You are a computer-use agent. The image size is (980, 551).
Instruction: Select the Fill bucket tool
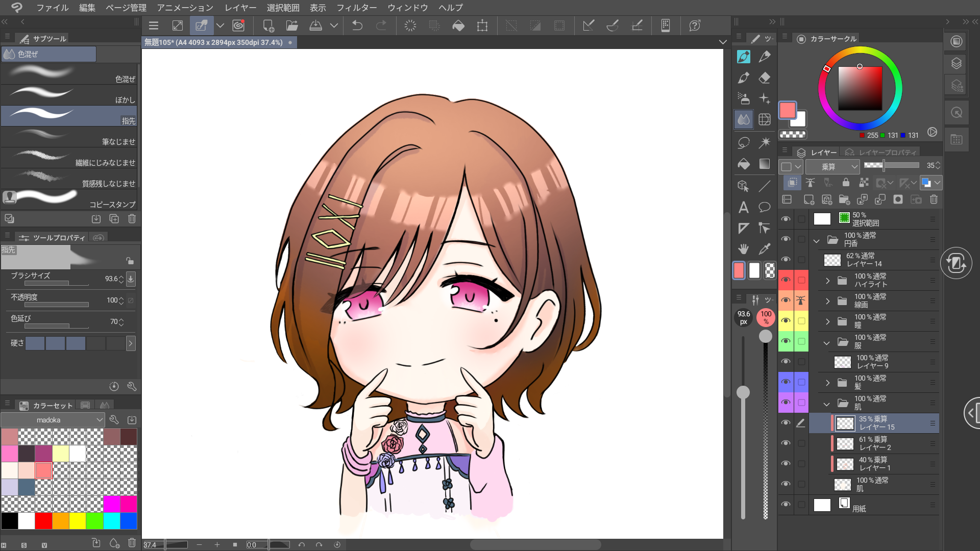(x=743, y=164)
